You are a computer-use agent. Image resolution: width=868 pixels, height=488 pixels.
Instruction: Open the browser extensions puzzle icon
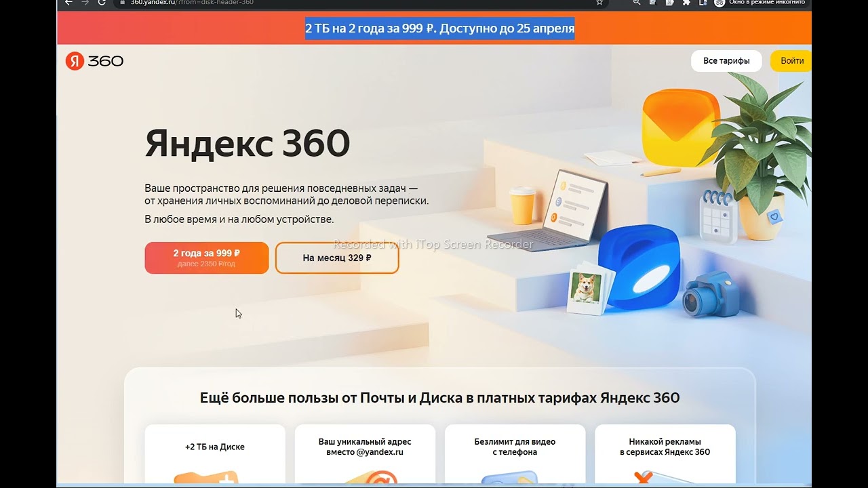point(686,3)
